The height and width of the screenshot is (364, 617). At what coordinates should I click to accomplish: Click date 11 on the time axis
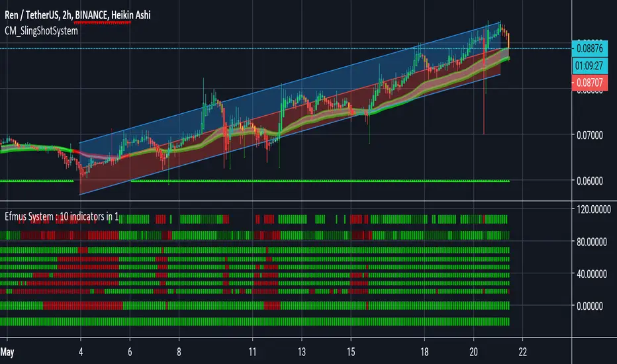tap(253, 352)
